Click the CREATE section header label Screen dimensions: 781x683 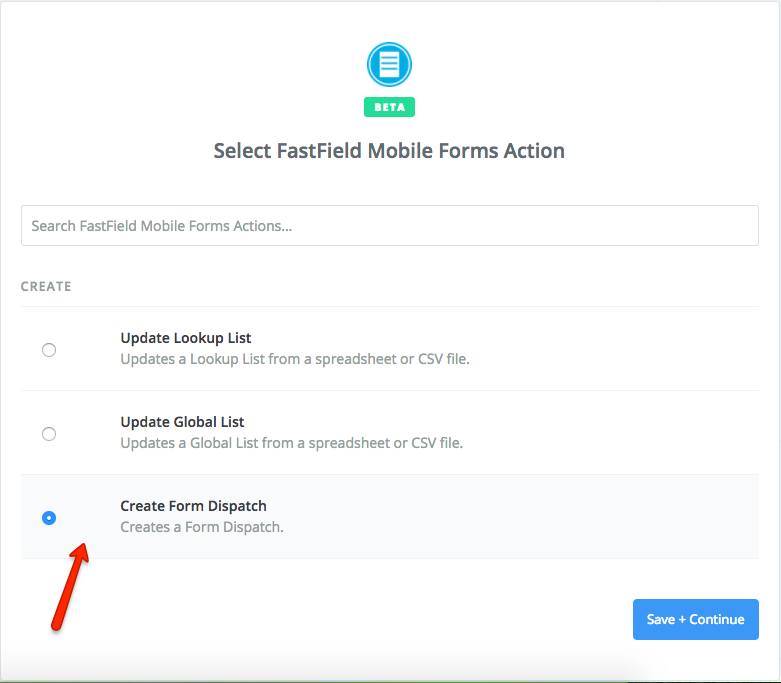46,287
